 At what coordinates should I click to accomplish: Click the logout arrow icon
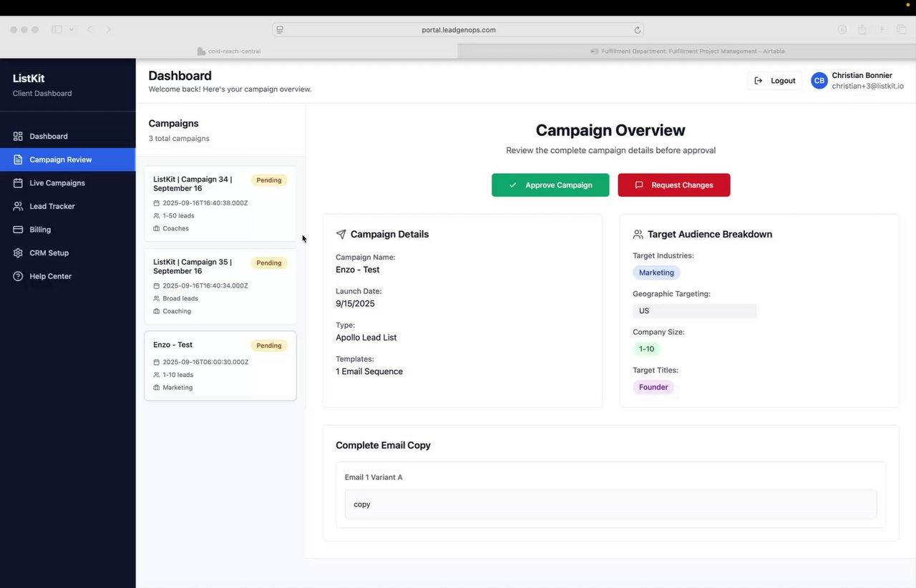[759, 81]
